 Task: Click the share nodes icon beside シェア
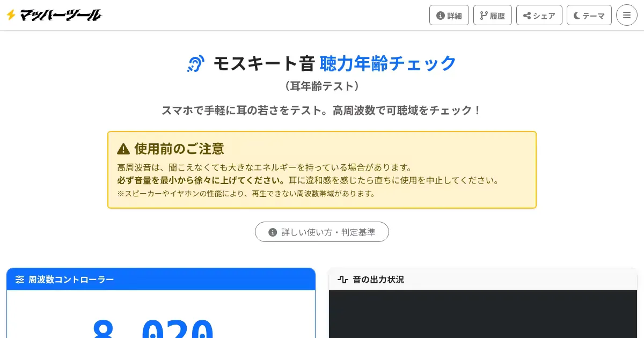click(527, 16)
